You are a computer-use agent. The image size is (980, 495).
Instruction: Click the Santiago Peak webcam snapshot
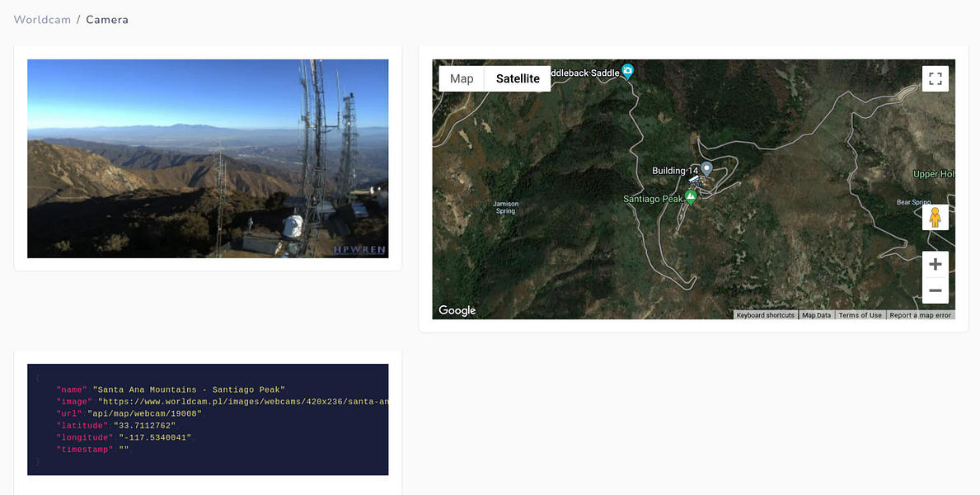[208, 158]
